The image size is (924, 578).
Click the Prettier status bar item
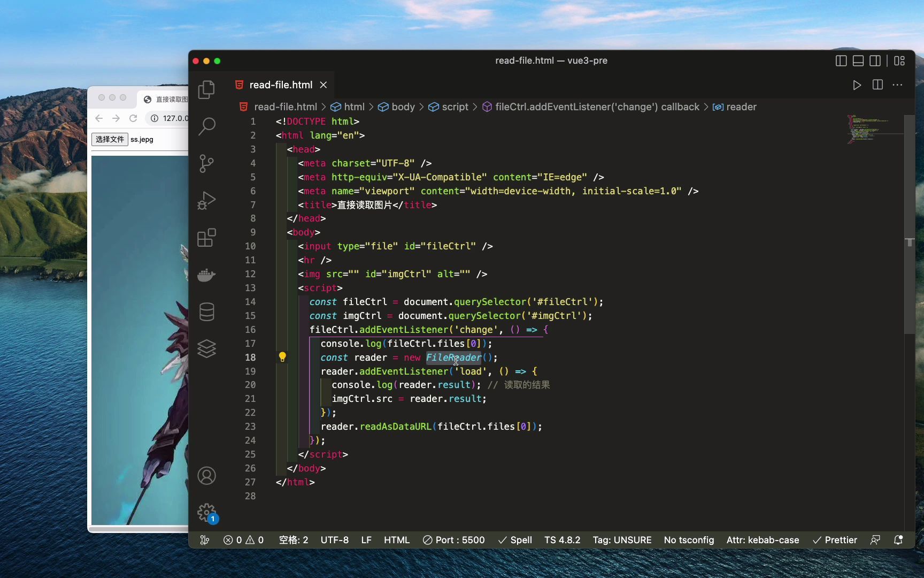point(835,540)
